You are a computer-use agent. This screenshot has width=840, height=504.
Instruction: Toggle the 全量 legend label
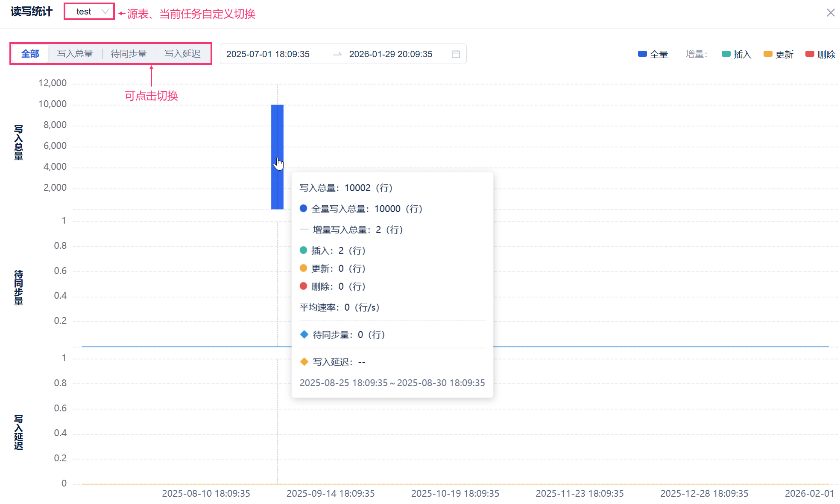pyautogui.click(x=659, y=54)
